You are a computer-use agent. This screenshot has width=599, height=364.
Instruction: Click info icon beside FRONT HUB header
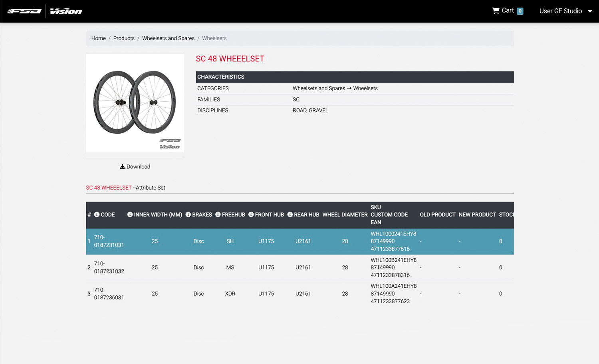(251, 215)
